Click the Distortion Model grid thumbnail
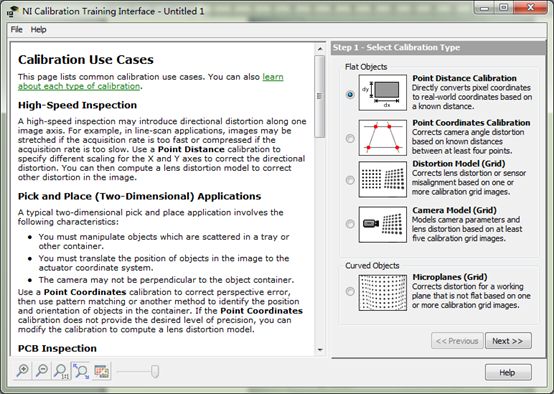The image size is (554, 394). (383, 180)
